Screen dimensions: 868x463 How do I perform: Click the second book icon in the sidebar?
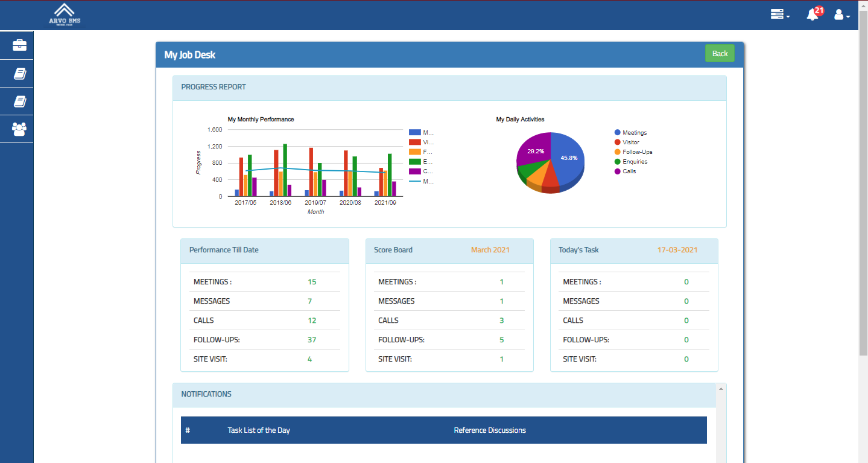coord(20,101)
